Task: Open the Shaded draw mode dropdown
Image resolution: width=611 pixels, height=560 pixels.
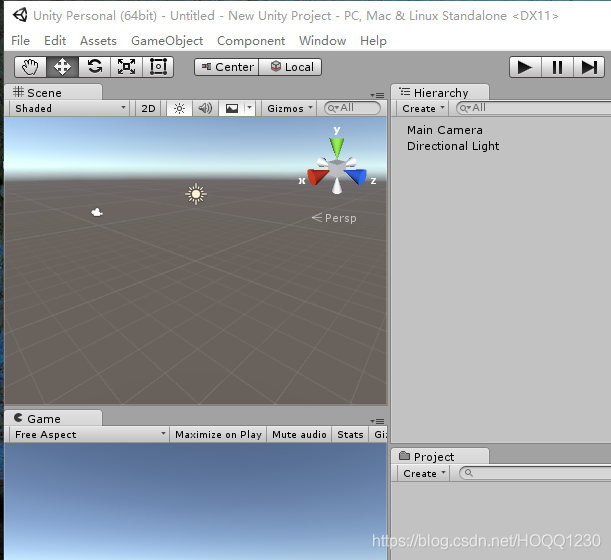Action: 70,108
